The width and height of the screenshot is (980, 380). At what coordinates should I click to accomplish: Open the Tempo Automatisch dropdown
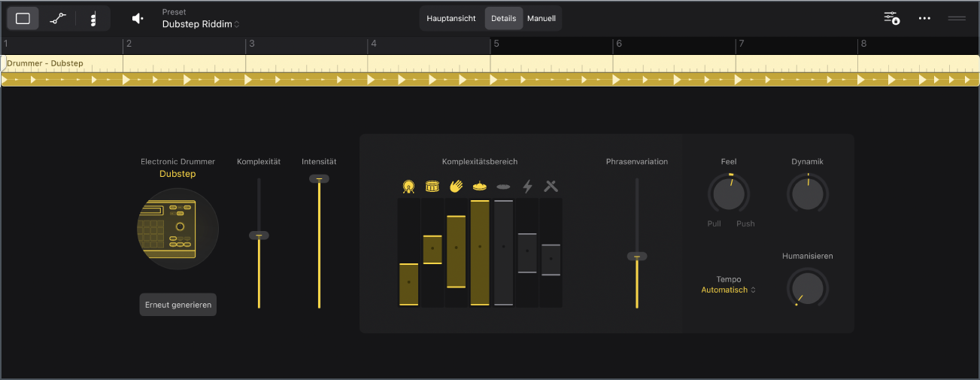pyautogui.click(x=728, y=290)
